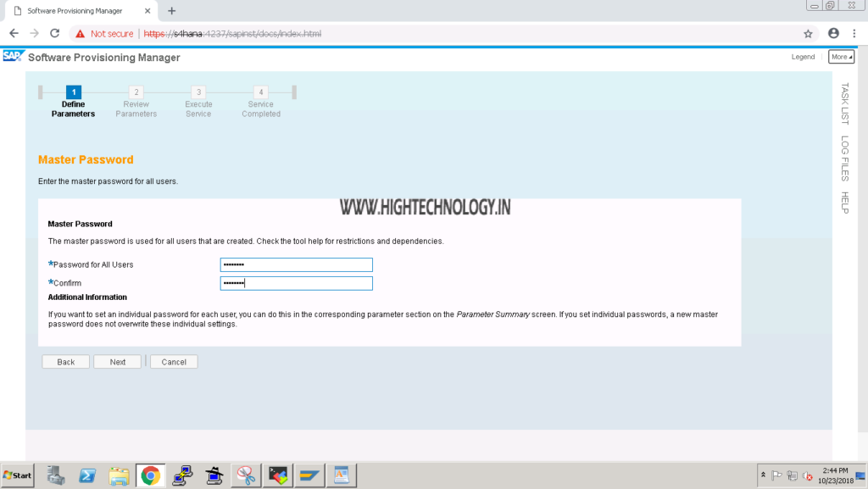Expand the More dropdown

(841, 57)
